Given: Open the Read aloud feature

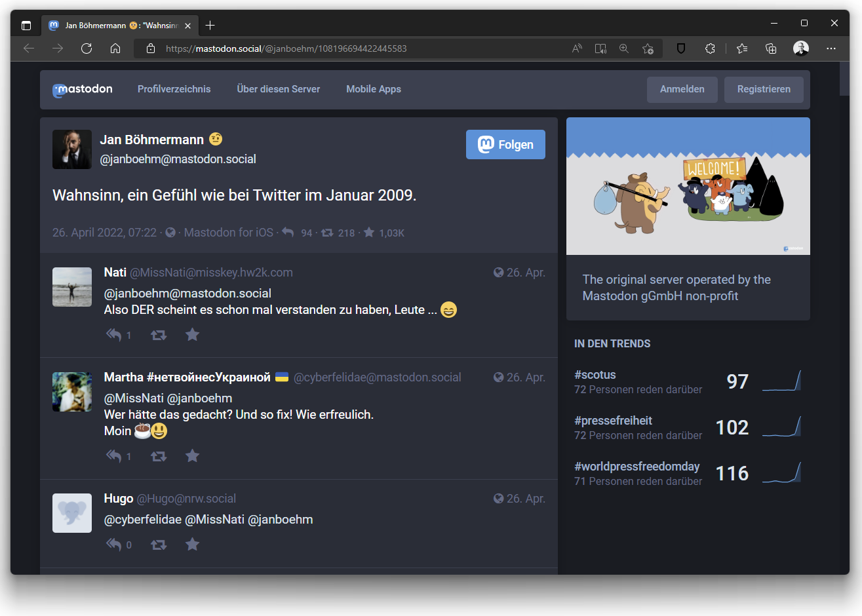Looking at the screenshot, I should click(x=577, y=48).
